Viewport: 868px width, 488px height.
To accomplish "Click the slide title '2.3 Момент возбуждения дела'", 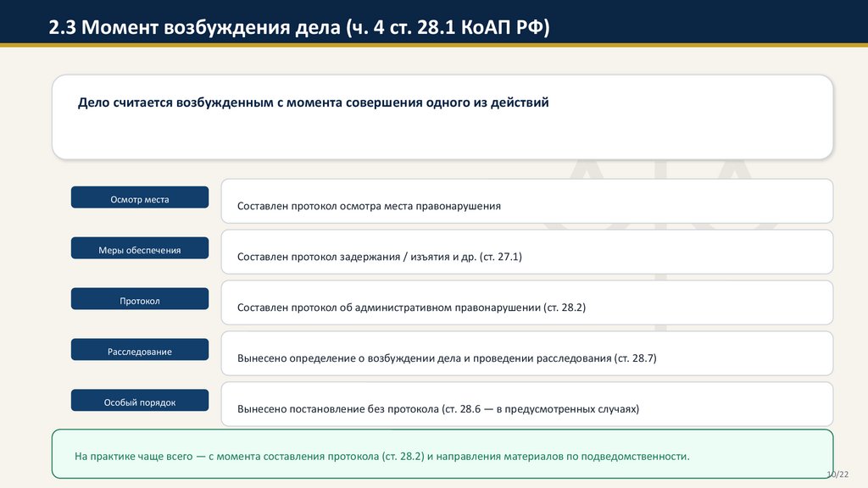I will coord(299,26).
